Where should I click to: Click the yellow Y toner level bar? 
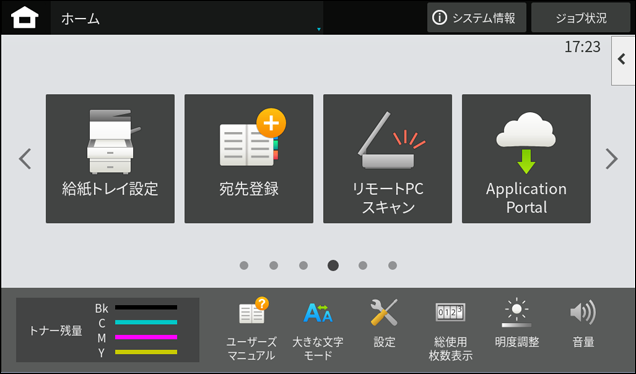pyautogui.click(x=146, y=352)
